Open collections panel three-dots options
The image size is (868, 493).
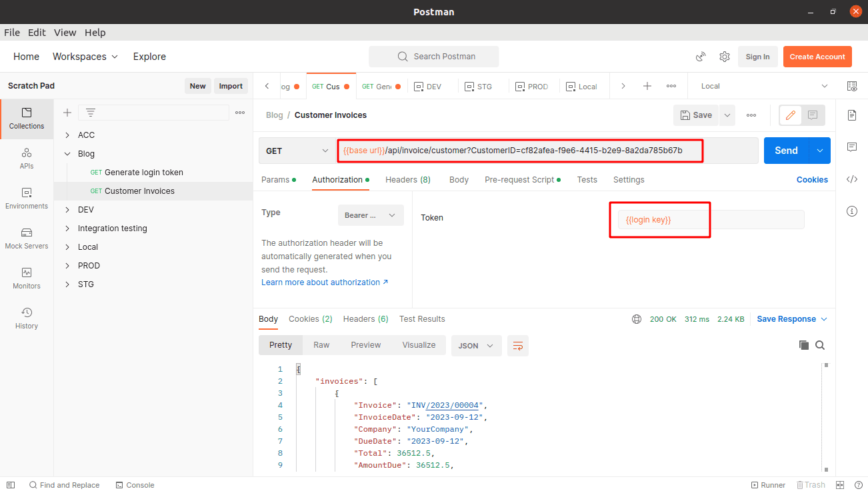(240, 113)
